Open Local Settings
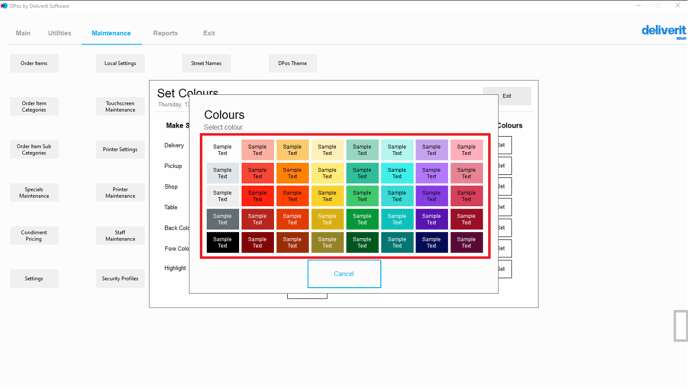This screenshot has width=688, height=389. pos(120,63)
